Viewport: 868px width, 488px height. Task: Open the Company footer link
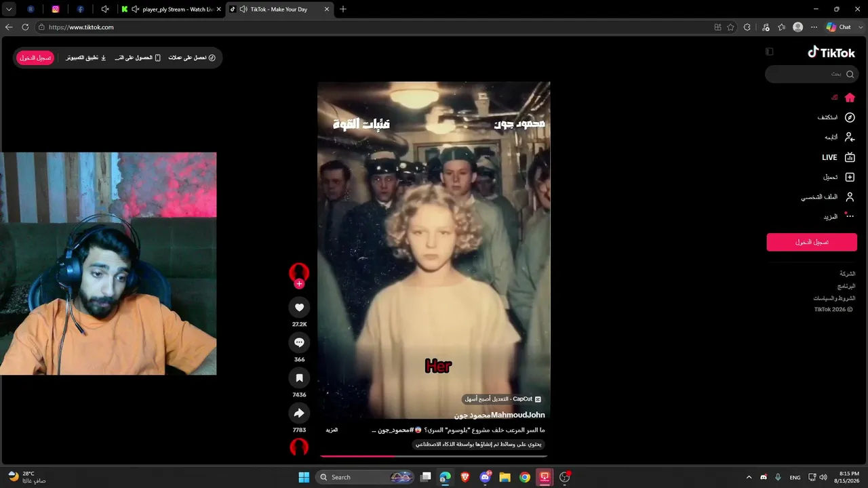pos(848,274)
